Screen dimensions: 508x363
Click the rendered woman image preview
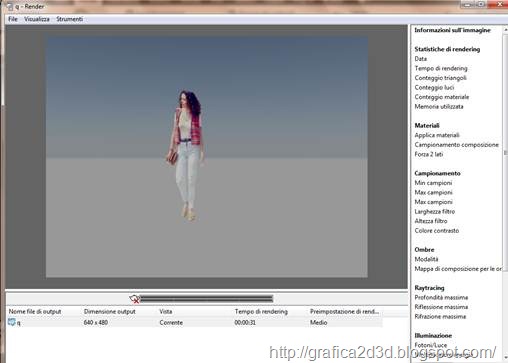[x=207, y=157]
